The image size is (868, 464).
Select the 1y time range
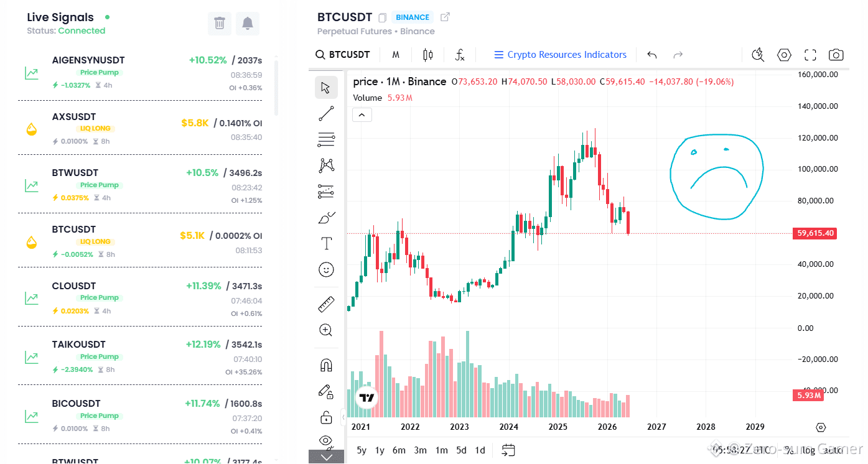click(x=380, y=450)
